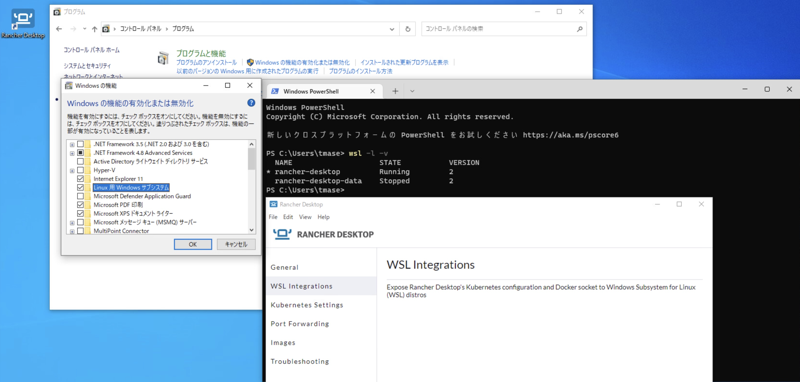Screen dimensions: 800x382
Task: Enable the Hyper-V checkbox
Action: click(x=81, y=170)
